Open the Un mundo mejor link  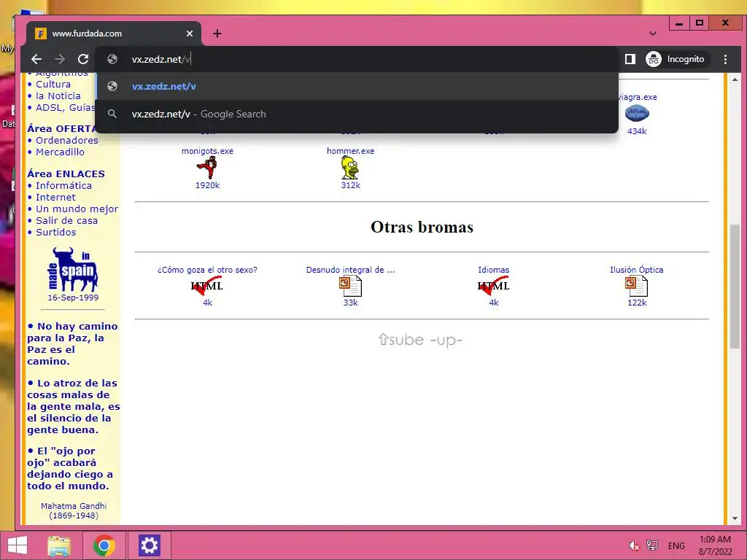click(77, 209)
